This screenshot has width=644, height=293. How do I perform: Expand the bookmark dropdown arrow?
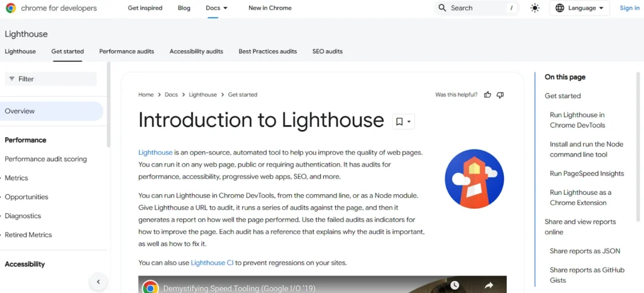click(409, 121)
